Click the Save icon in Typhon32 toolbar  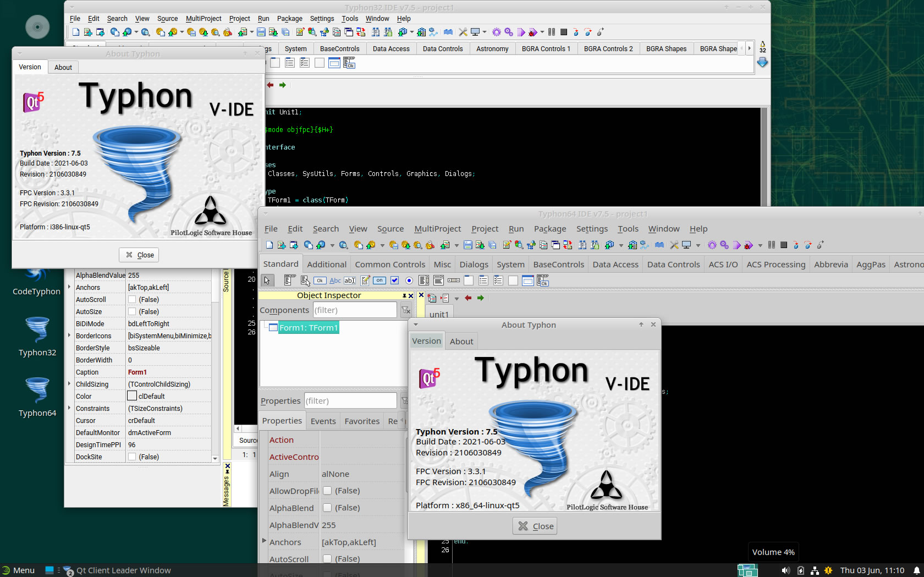point(261,32)
